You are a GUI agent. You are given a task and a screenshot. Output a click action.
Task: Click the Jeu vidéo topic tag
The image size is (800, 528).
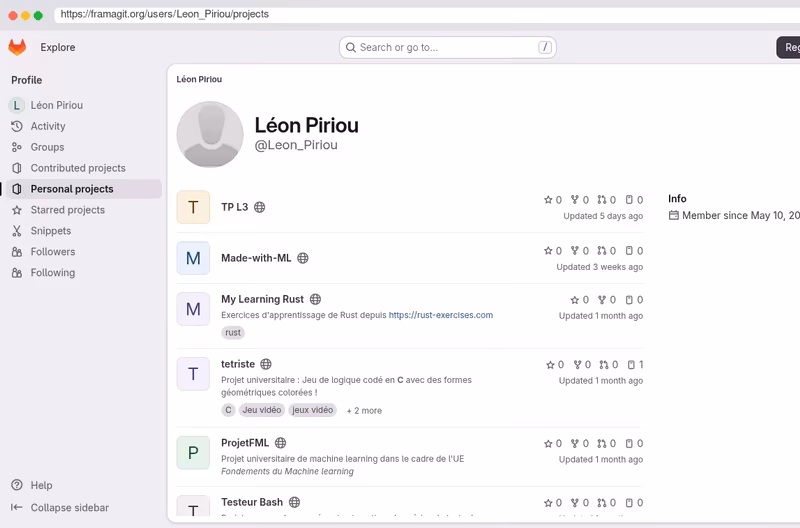(262, 410)
